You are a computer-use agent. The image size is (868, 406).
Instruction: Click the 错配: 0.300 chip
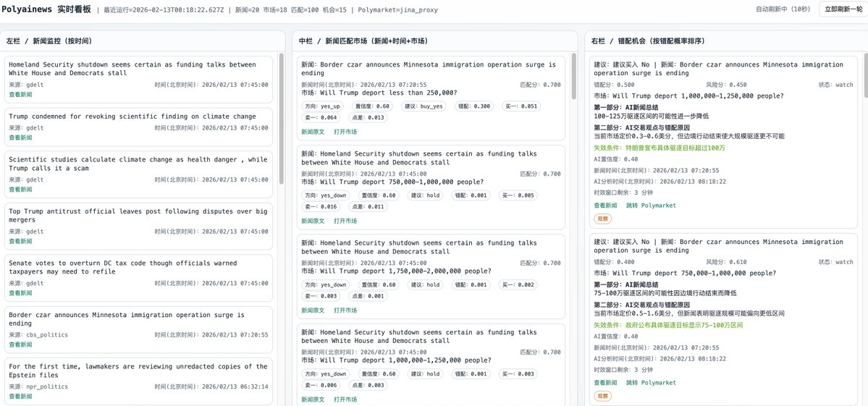(474, 106)
